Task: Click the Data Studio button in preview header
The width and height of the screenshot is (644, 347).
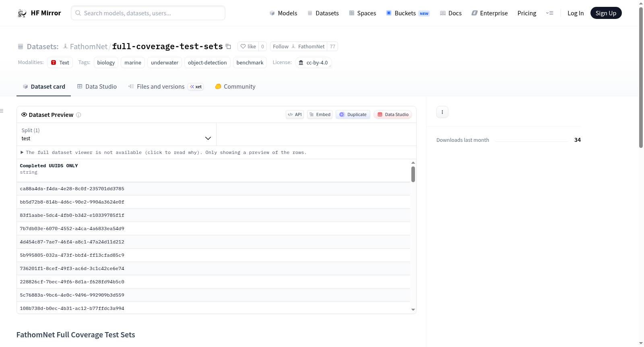Action: pyautogui.click(x=393, y=114)
